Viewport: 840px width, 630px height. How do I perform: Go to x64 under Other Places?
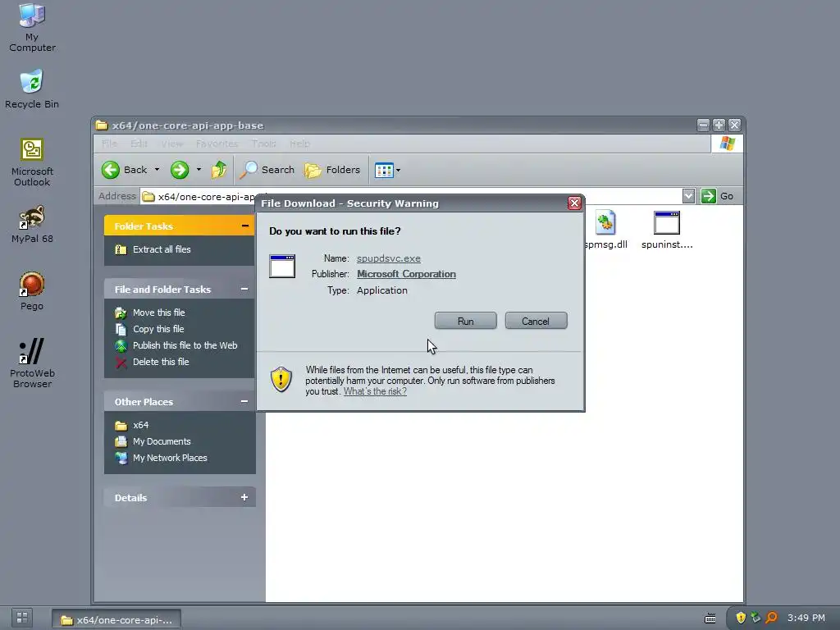pyautogui.click(x=140, y=426)
